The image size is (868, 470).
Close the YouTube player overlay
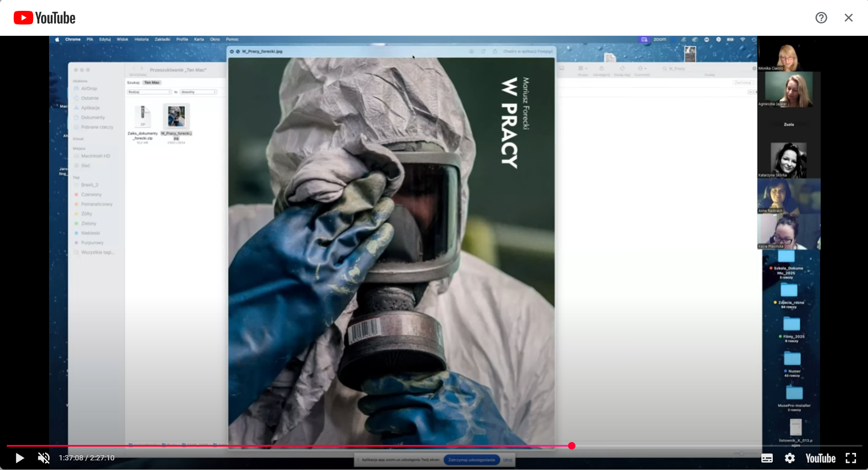pos(849,18)
